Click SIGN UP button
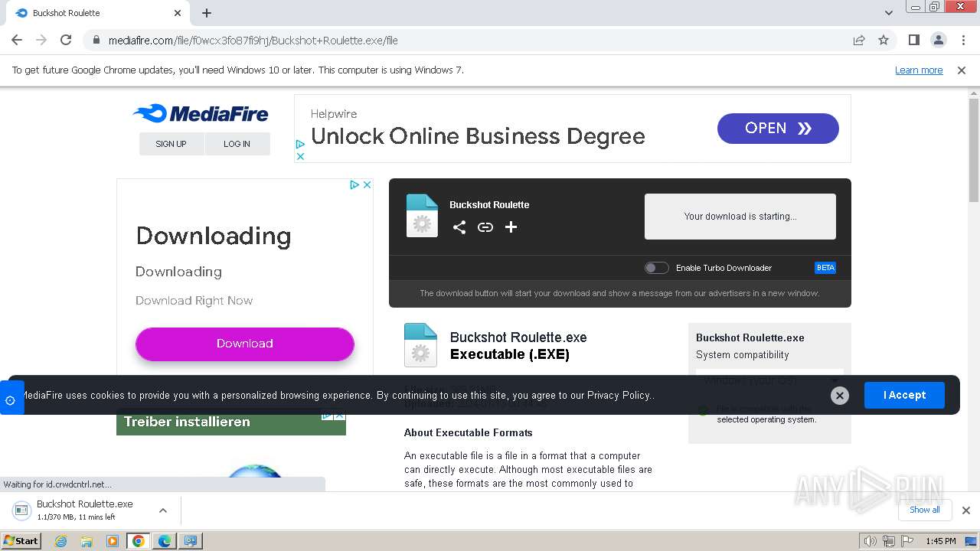The image size is (980, 551). click(x=171, y=144)
